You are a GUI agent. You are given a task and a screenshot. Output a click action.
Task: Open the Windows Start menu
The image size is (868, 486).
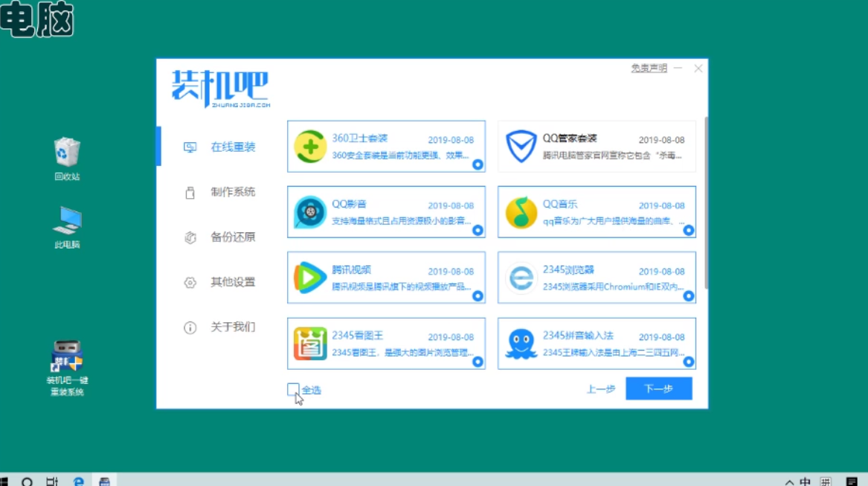[x=4, y=481]
